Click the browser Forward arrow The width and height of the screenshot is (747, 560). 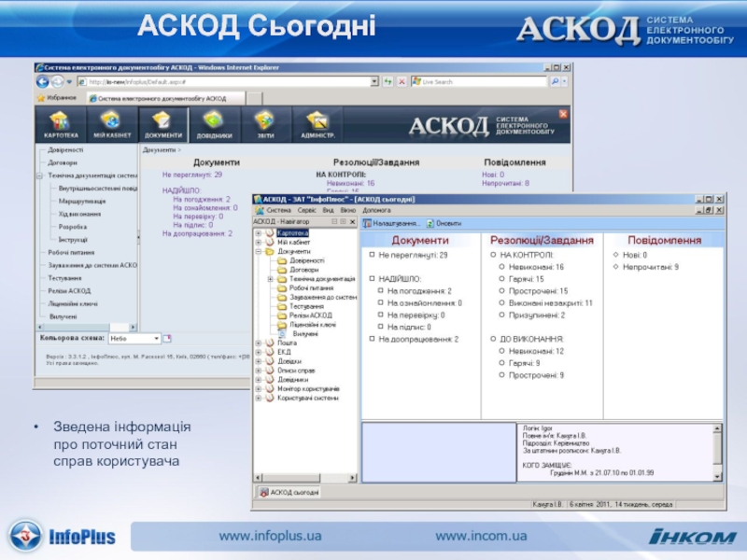(57, 82)
